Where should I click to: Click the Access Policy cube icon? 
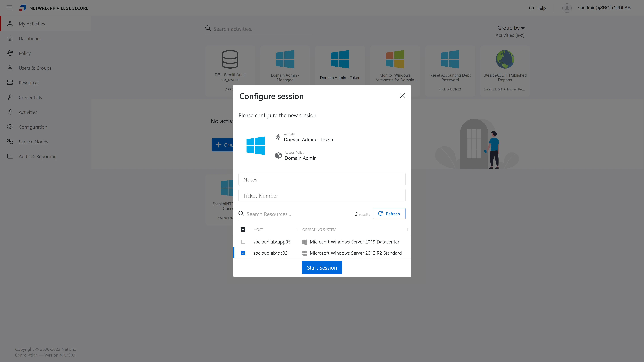click(278, 156)
